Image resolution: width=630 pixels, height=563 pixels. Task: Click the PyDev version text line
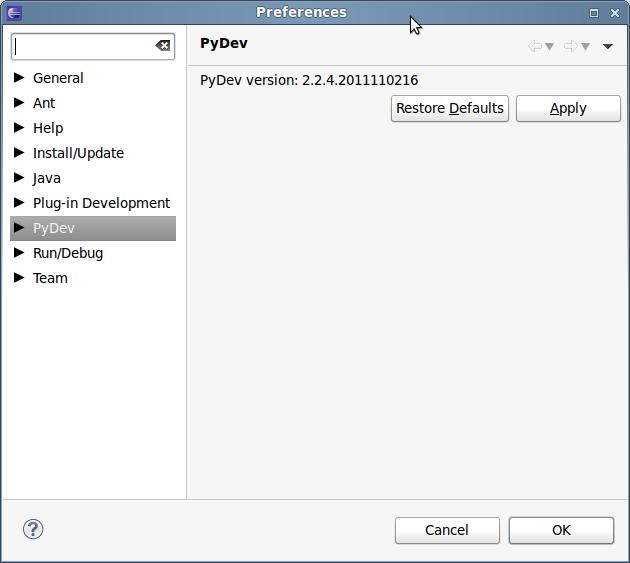[x=309, y=80]
